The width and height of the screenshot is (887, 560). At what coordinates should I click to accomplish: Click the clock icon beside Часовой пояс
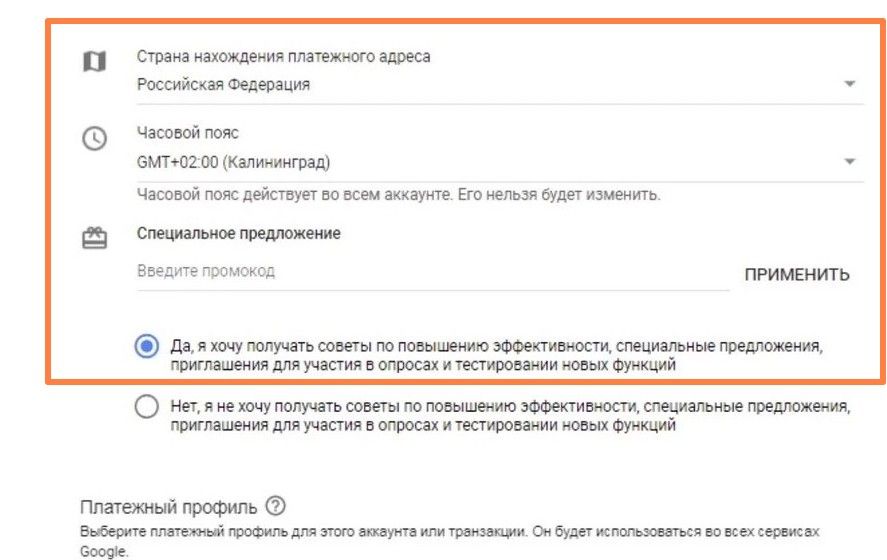coord(94,139)
